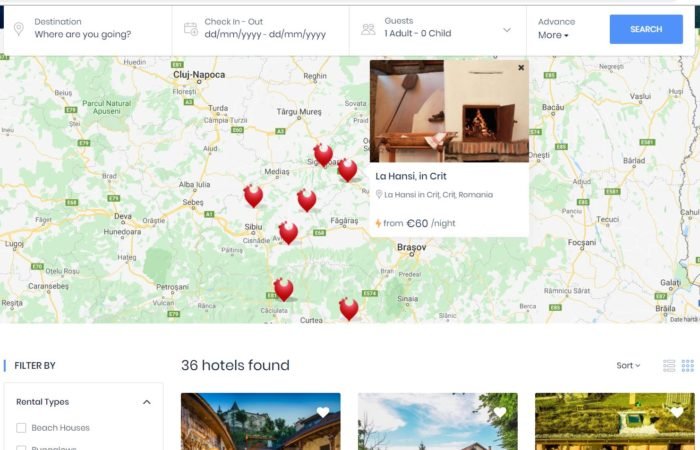700x450 pixels.
Task: Expand the Advance More options
Action: [553, 35]
